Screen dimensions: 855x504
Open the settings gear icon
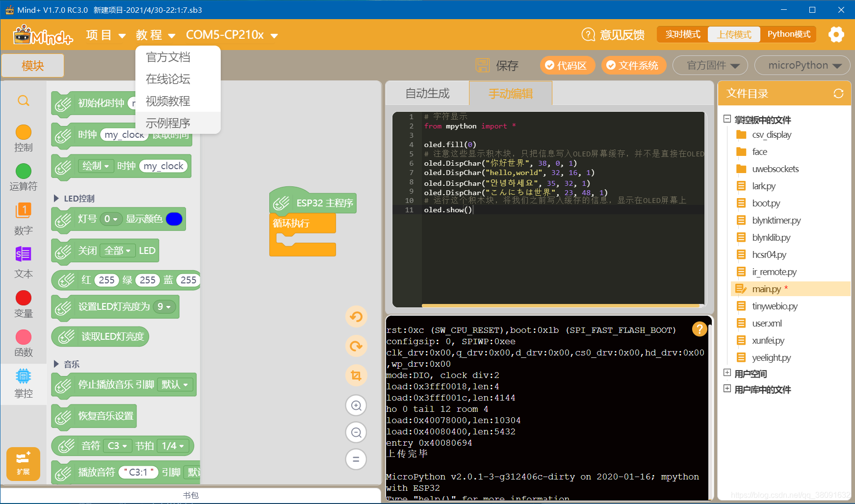click(836, 34)
